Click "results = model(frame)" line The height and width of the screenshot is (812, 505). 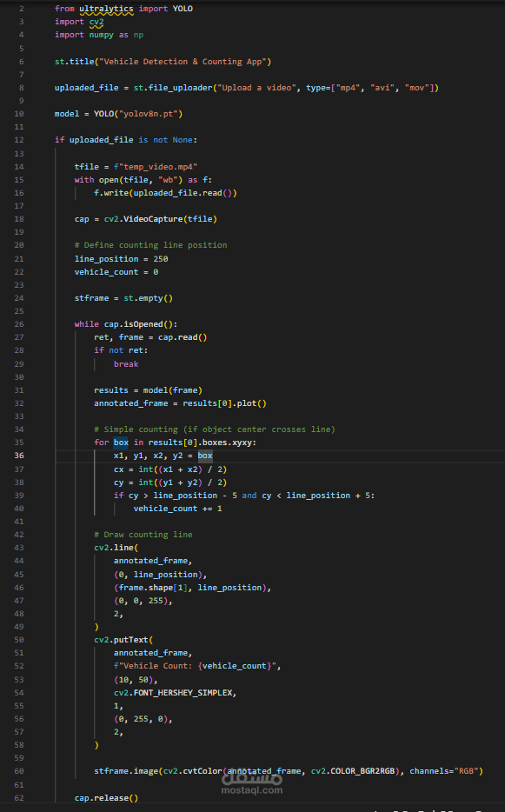pos(148,390)
